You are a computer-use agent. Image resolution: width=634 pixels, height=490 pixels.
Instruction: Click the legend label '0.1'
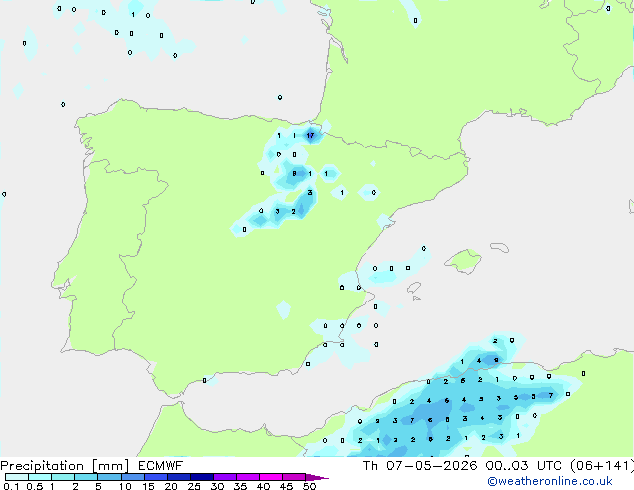point(11,486)
